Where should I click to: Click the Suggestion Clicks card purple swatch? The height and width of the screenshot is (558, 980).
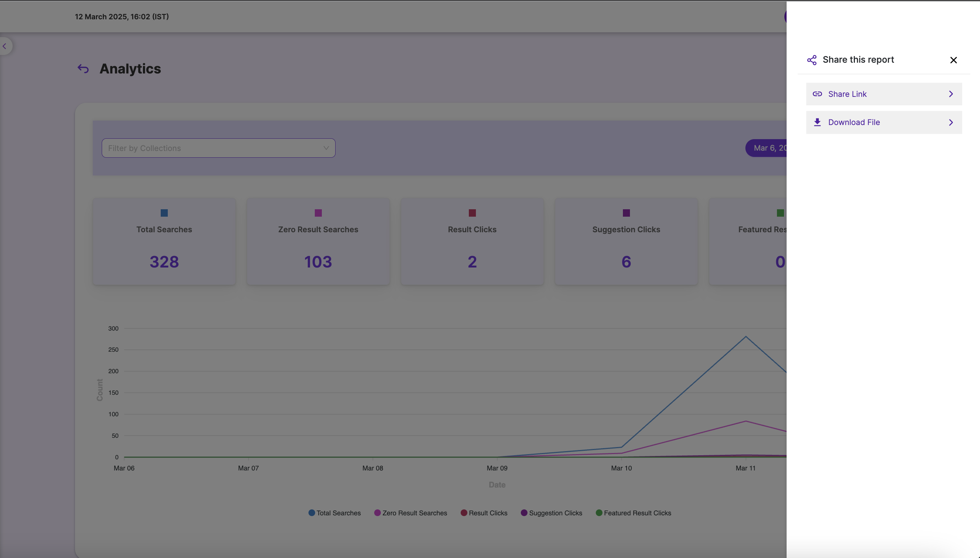click(626, 213)
